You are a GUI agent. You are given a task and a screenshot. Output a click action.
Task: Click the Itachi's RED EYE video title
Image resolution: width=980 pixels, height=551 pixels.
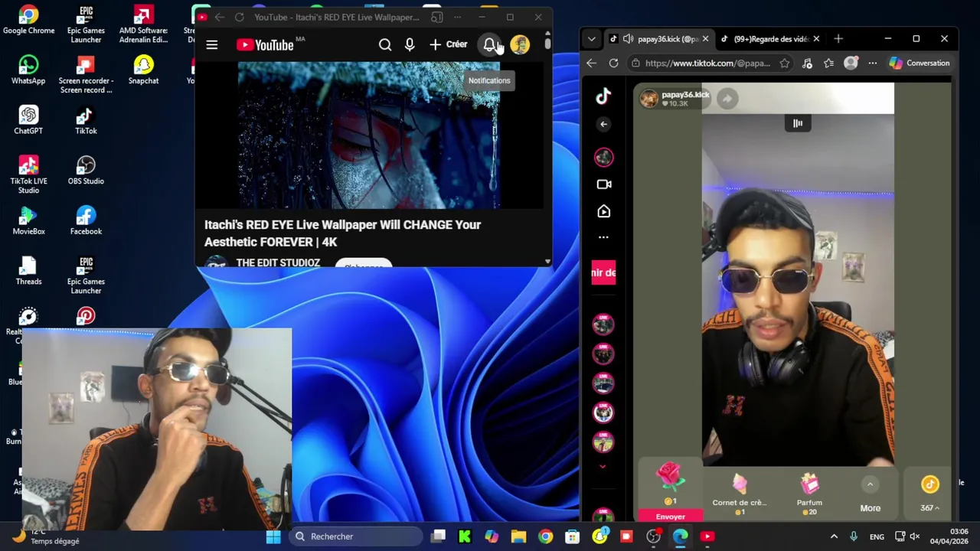coord(342,233)
